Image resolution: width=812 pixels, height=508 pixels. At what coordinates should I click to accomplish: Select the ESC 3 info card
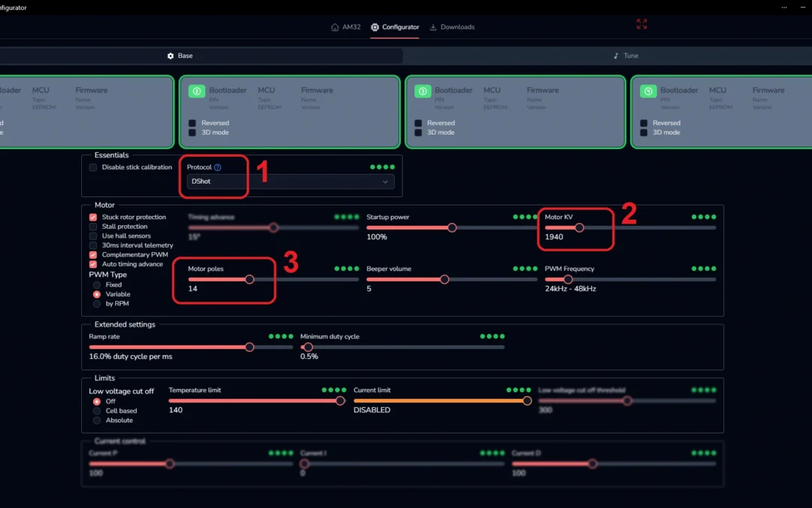(515, 112)
